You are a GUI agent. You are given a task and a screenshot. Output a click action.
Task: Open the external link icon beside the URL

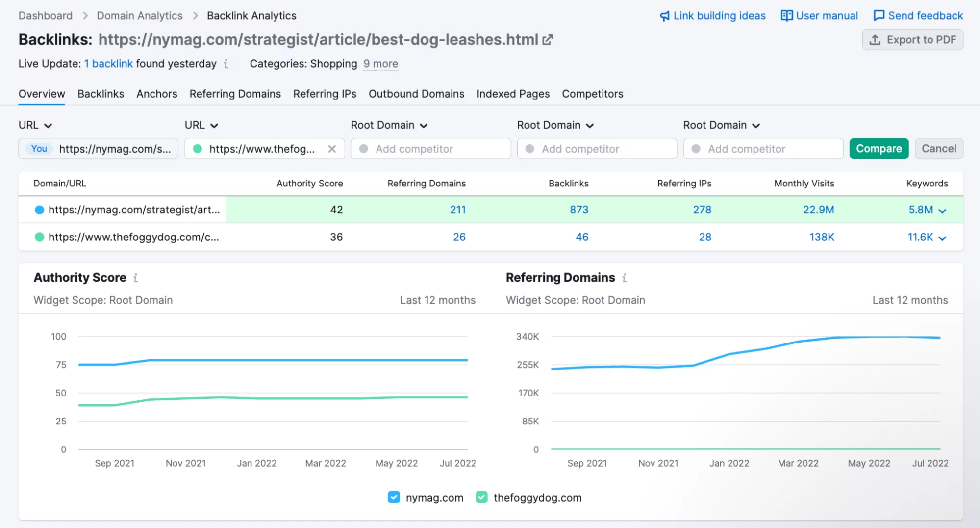point(548,40)
